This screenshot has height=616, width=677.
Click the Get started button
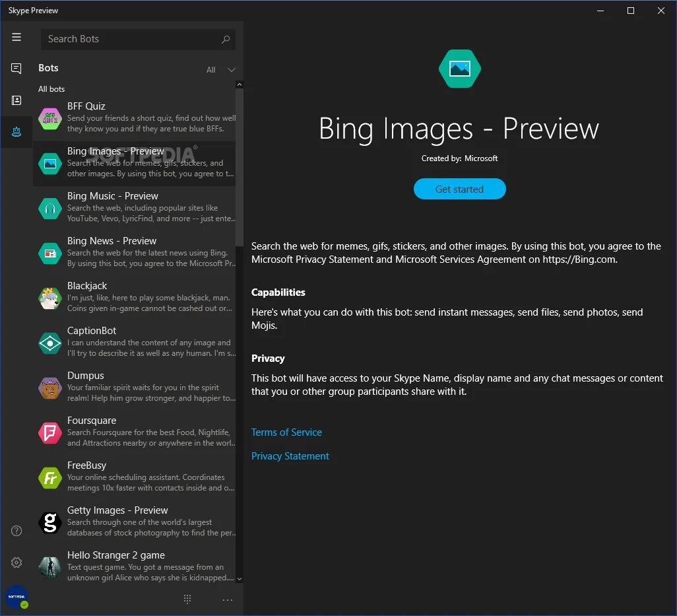point(459,189)
